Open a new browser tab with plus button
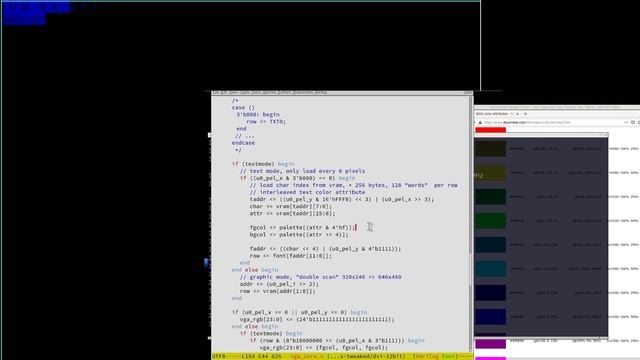The image size is (640, 360). tap(525, 114)
